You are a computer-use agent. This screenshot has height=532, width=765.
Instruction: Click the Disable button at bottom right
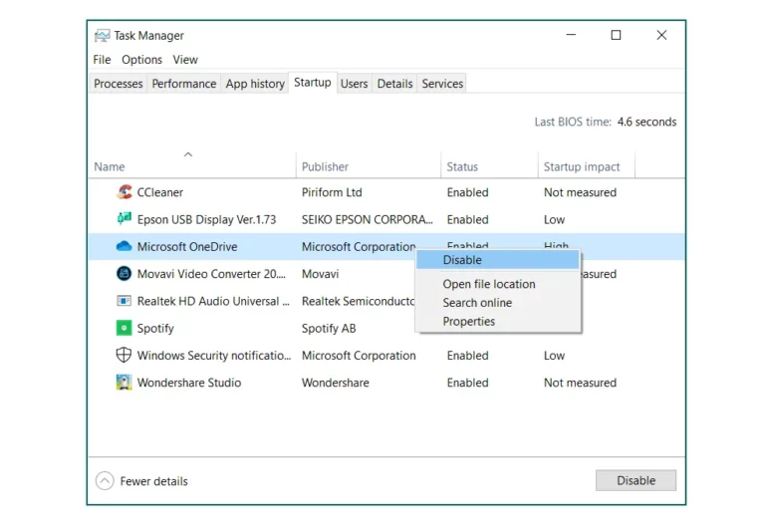636,480
